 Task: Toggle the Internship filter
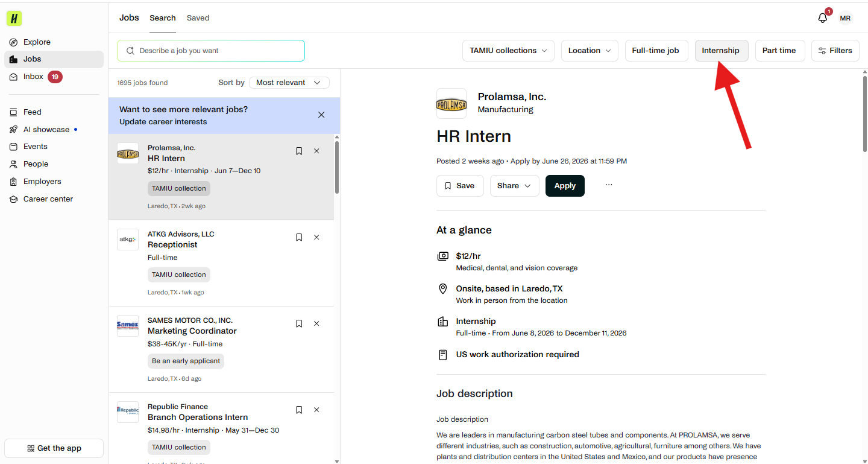(x=722, y=51)
